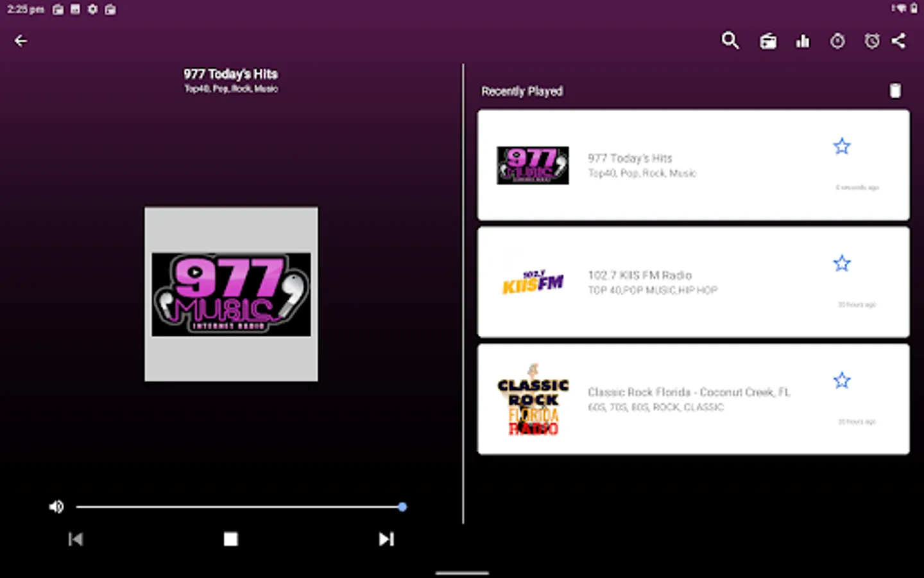Skip to the next station
This screenshot has height=578, width=924.
386,539
